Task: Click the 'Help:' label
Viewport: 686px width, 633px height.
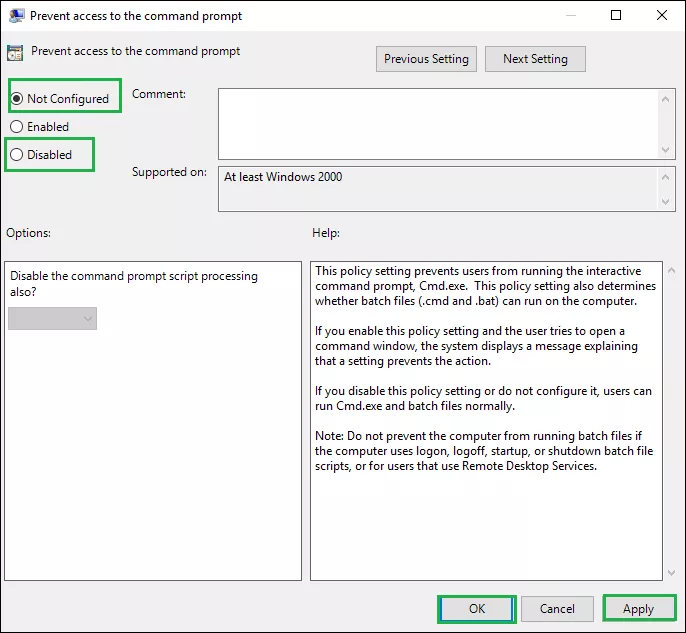Action: (x=326, y=233)
